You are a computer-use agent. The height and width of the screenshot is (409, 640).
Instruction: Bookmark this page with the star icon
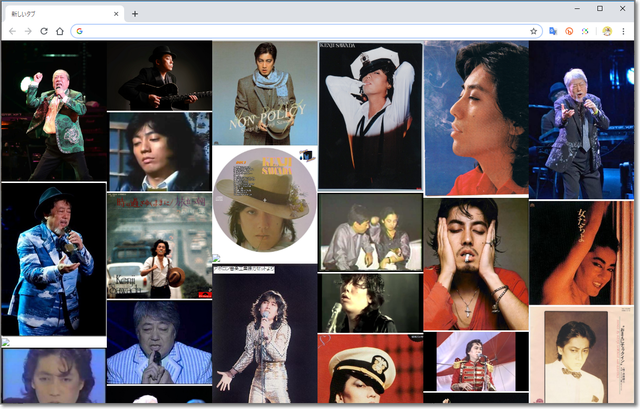tap(534, 31)
